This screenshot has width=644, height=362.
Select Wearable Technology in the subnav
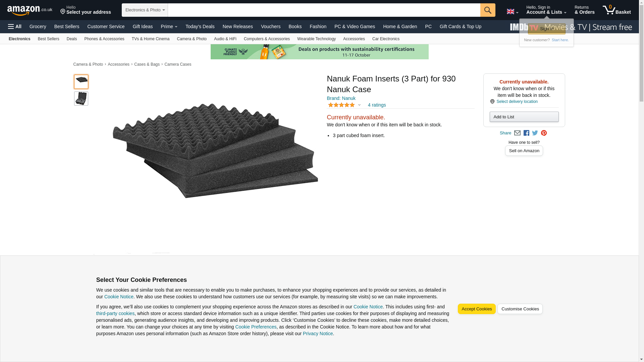(x=316, y=39)
